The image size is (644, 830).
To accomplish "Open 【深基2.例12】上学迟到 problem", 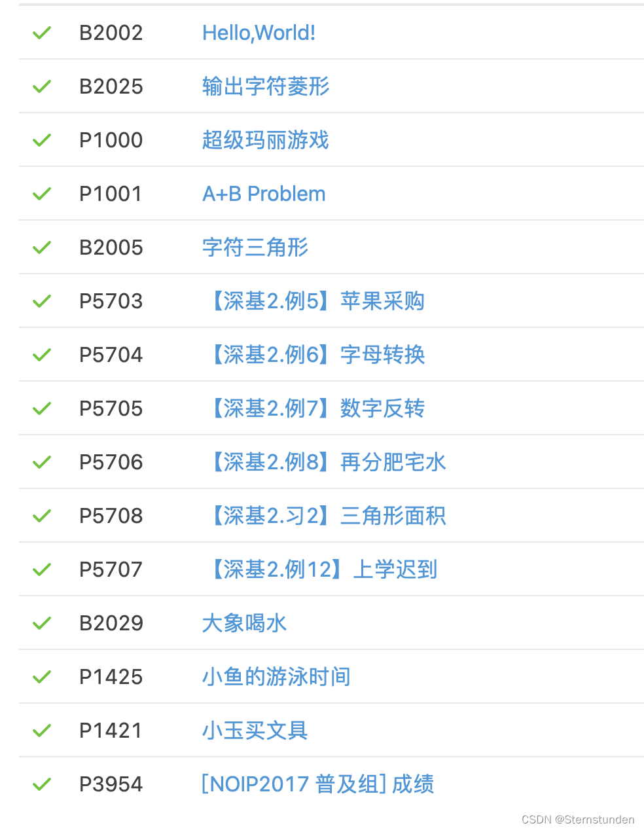I will click(321, 569).
